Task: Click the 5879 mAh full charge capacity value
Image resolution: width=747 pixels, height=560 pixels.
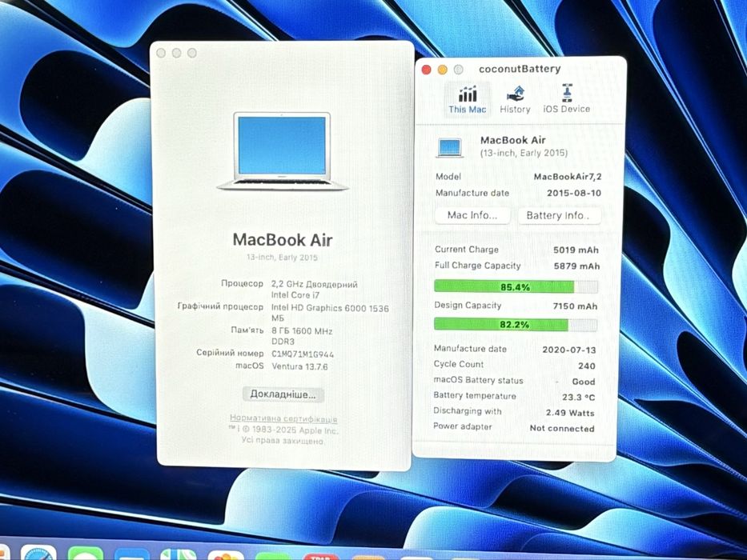Action: [576, 266]
